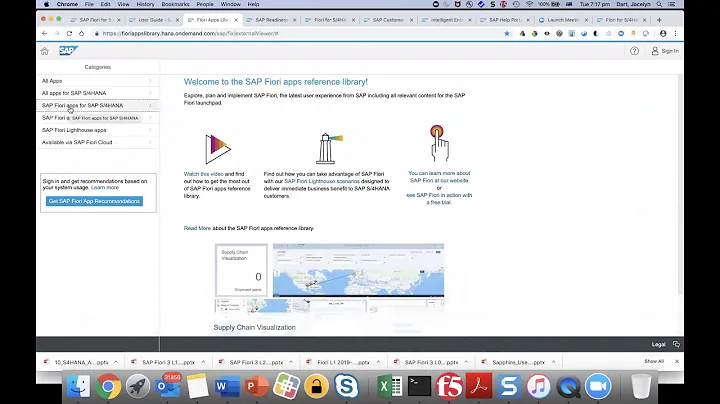Screen dimensions: 720x404
Task: Open download menu arrow for Sapphire_Use pptx
Action: pyautogui.click(x=553, y=362)
